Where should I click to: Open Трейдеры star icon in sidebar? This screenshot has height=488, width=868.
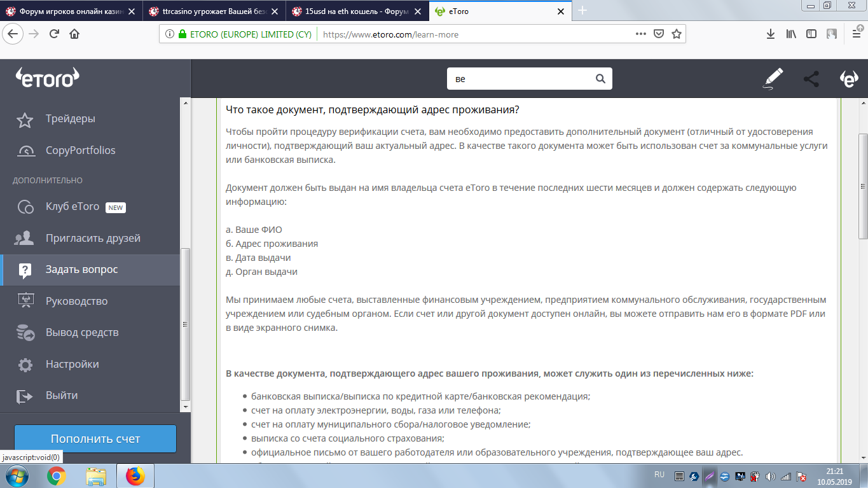25,119
